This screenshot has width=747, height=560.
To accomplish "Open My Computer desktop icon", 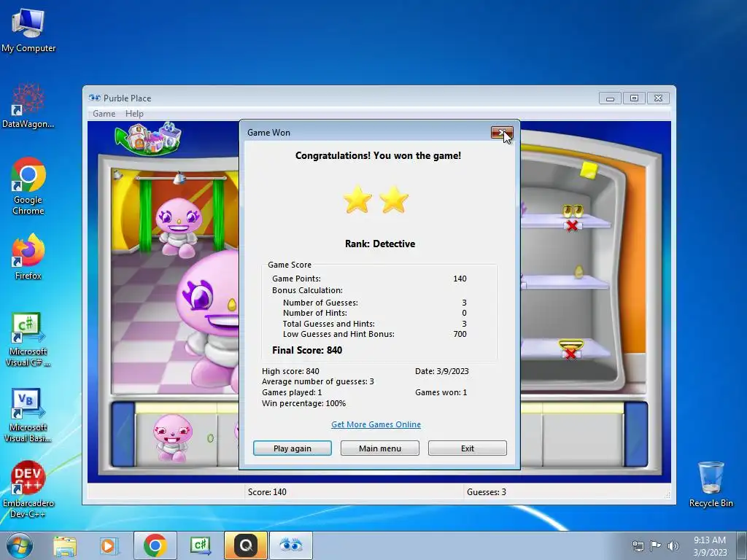I will tap(28, 29).
